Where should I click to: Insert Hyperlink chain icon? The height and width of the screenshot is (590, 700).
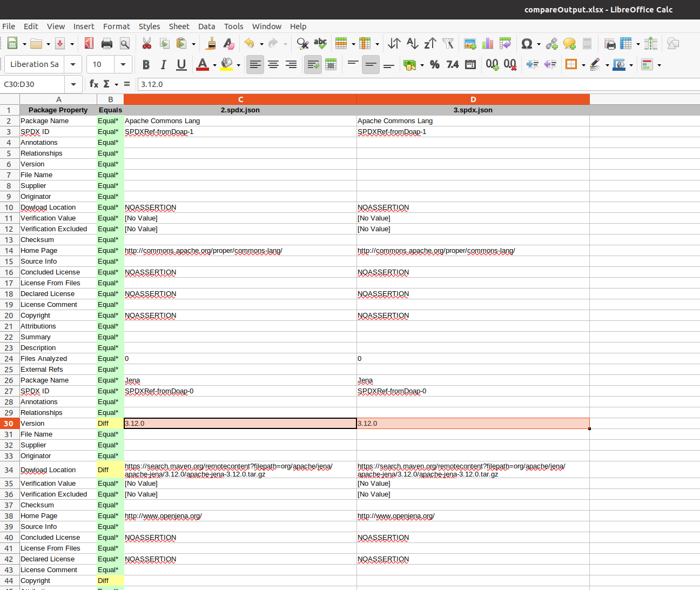551,44
